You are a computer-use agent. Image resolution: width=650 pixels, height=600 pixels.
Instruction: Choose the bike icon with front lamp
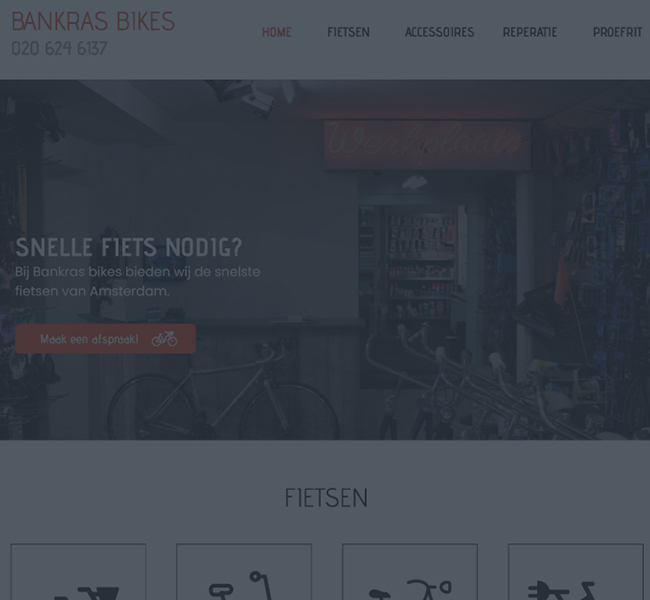(410, 572)
